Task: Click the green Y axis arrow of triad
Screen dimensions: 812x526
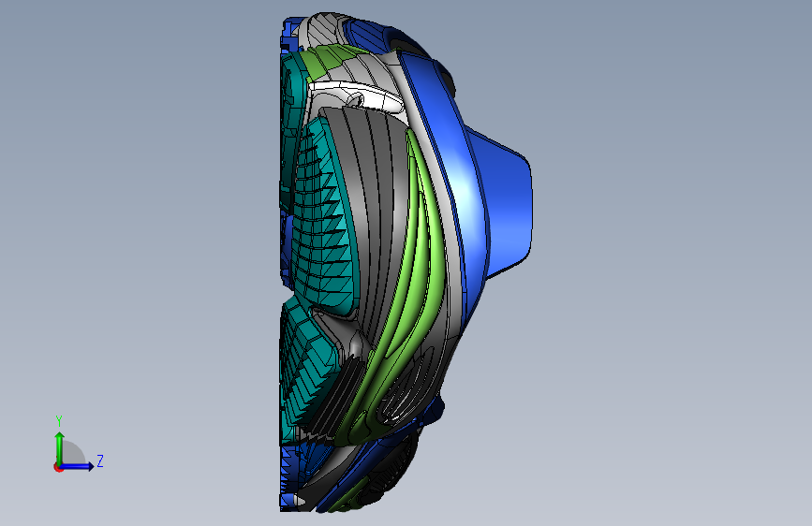Action: coord(59,448)
